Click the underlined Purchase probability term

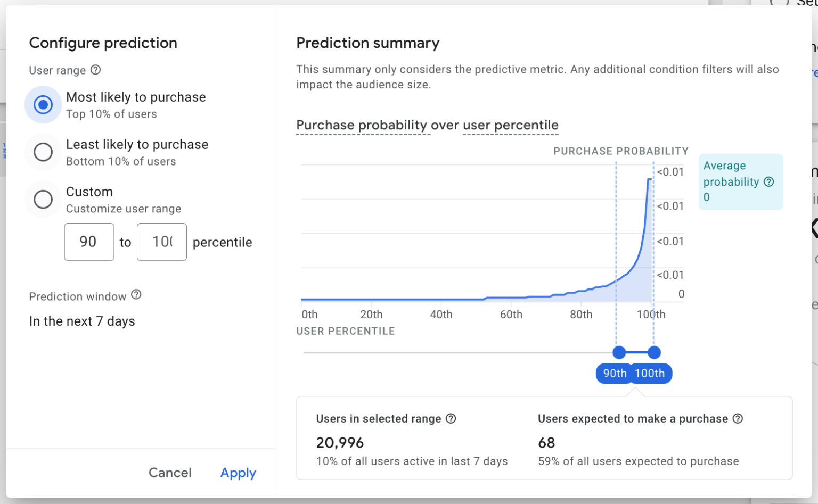coord(363,125)
